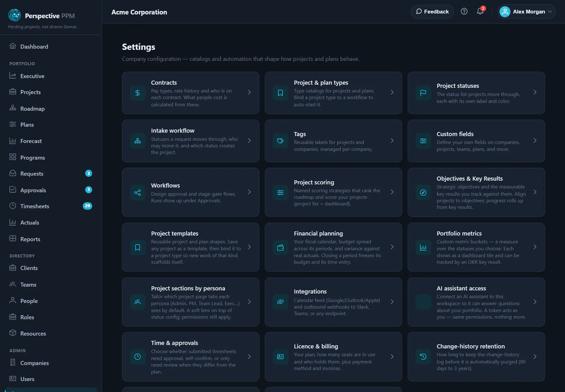Image resolution: width=565 pixels, height=392 pixels.
Task: Open the Project scoring card title
Action: click(x=314, y=182)
